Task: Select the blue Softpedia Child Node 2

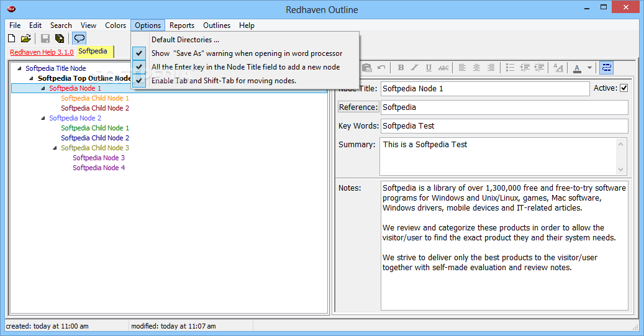Action: 95,138
